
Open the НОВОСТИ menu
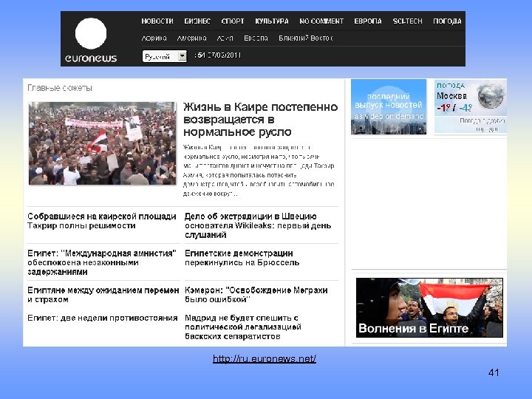(157, 21)
